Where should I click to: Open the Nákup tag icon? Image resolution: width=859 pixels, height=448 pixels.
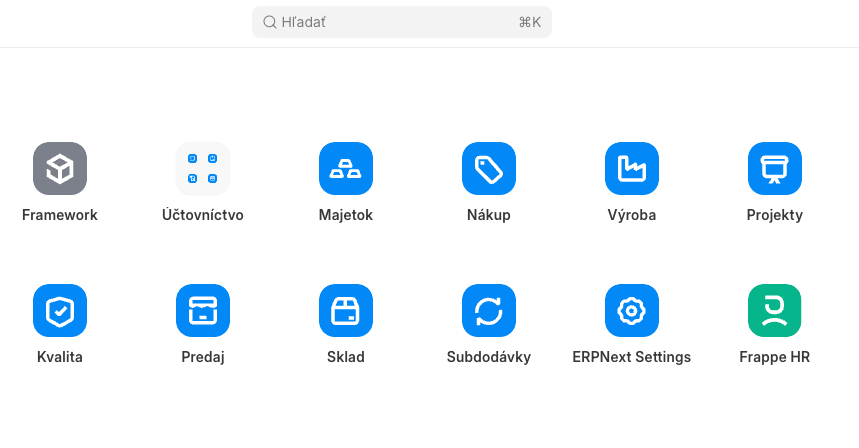pyautogui.click(x=489, y=168)
